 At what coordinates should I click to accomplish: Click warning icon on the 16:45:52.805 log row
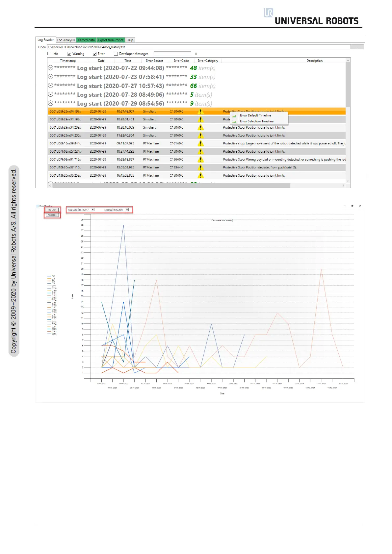pyautogui.click(x=200, y=176)
